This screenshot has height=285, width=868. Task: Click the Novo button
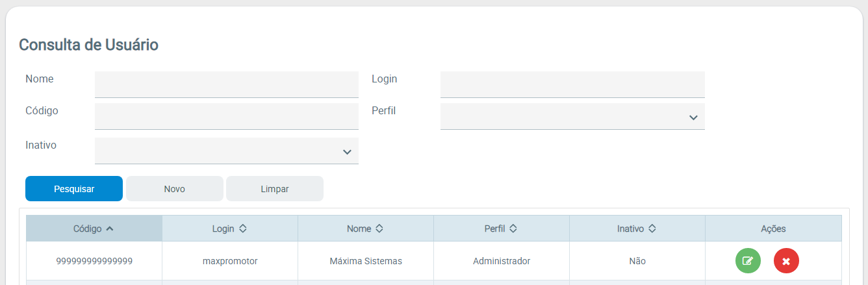(x=175, y=189)
